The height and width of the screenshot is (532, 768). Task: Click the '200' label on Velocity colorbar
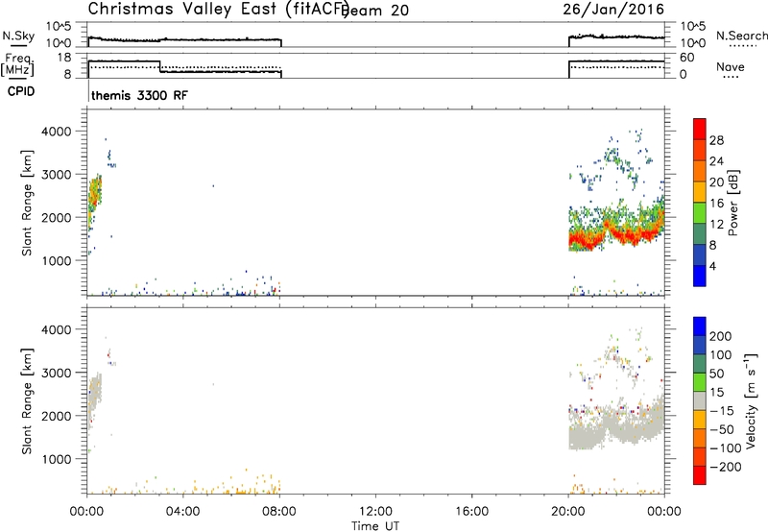click(x=721, y=336)
